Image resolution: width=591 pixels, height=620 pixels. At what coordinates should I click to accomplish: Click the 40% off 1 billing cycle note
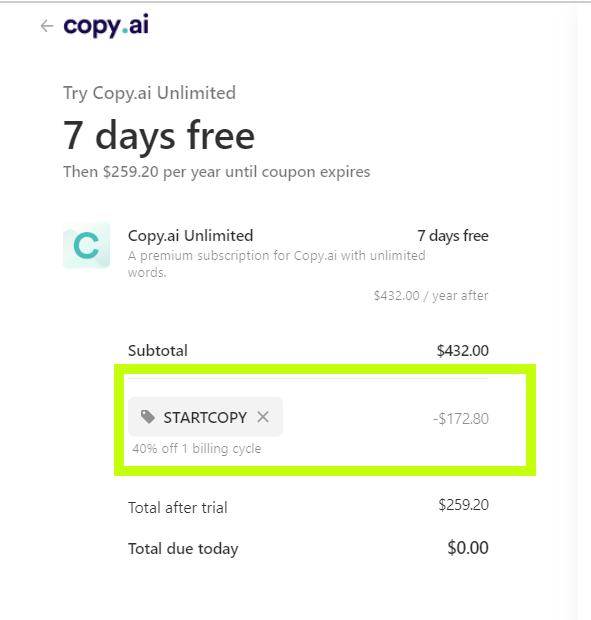196,448
